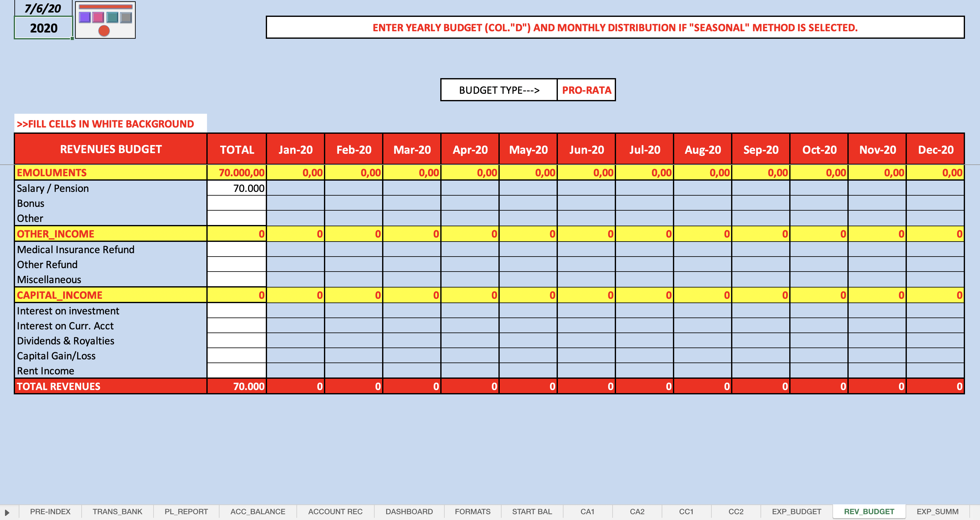This screenshot has height=520, width=980.
Task: Select the Jun-20 column header
Action: (587, 149)
